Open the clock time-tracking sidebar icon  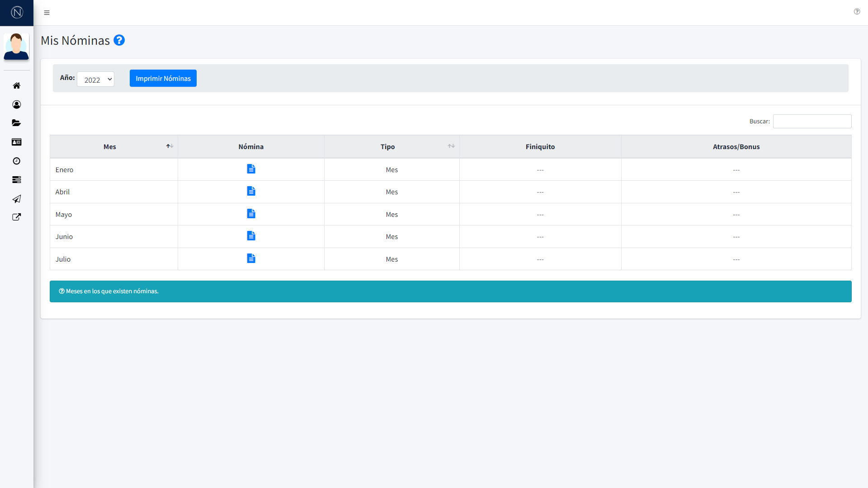17,161
